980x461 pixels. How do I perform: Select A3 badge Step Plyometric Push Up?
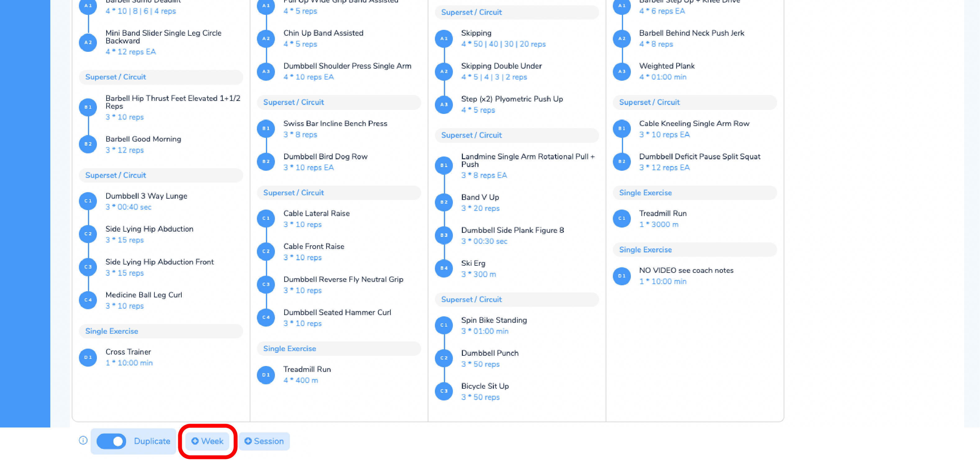coord(444,104)
